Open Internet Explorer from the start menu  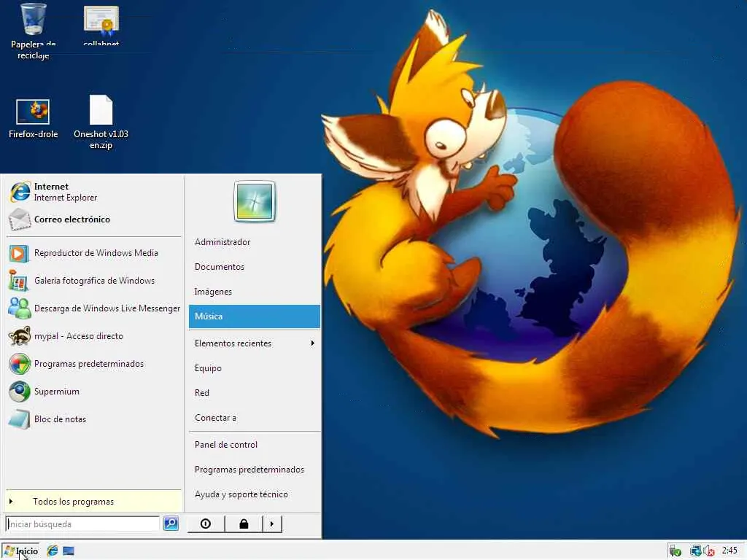tap(94, 192)
